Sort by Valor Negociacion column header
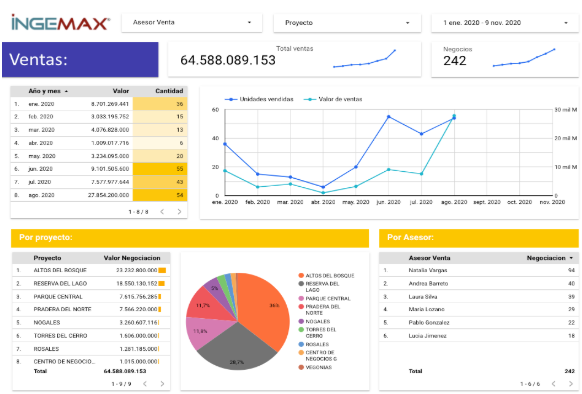The image size is (582, 394). click(x=132, y=258)
